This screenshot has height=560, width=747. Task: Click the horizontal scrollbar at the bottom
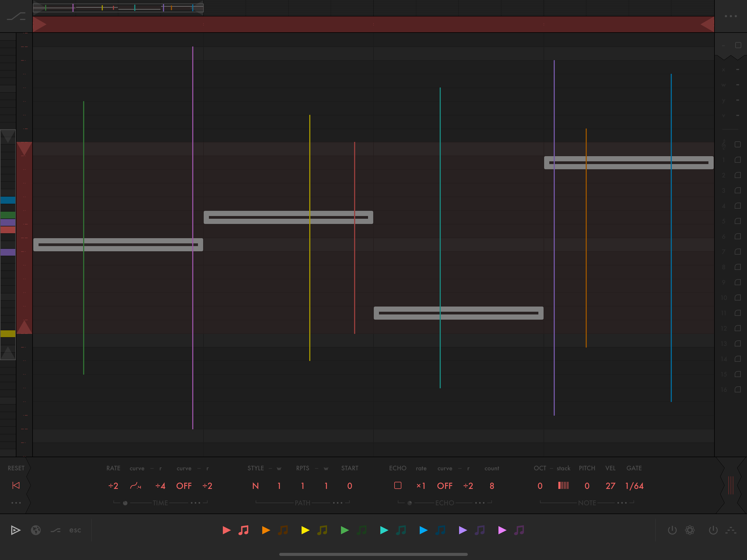373,554
